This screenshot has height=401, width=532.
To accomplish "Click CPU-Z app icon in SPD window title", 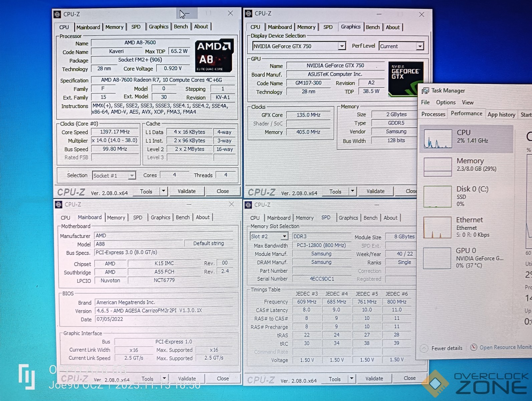I will (x=248, y=205).
